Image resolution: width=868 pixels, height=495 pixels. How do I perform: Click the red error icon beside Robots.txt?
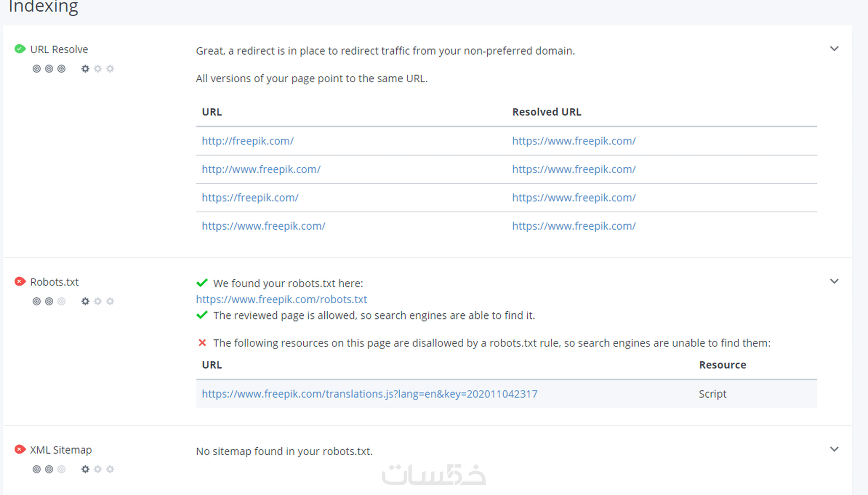(x=20, y=282)
